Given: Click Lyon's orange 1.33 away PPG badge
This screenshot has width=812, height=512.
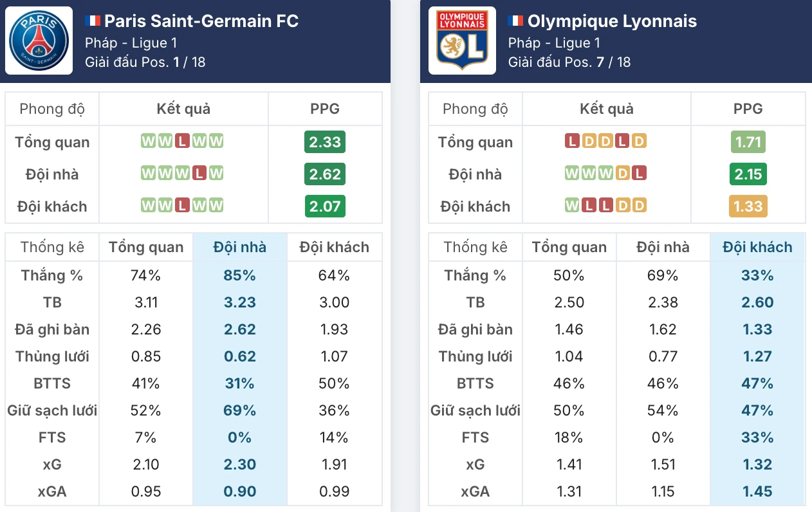Looking at the screenshot, I should pos(748,206).
